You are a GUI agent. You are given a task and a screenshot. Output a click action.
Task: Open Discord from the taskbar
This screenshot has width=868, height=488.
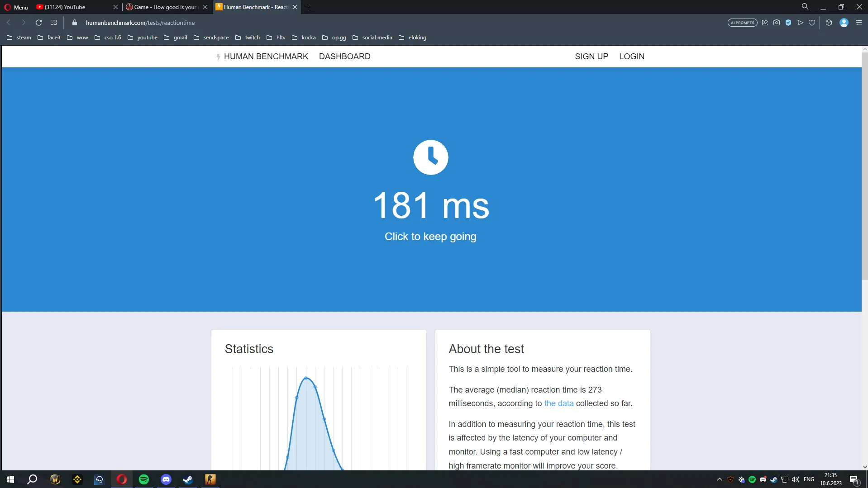click(x=166, y=479)
